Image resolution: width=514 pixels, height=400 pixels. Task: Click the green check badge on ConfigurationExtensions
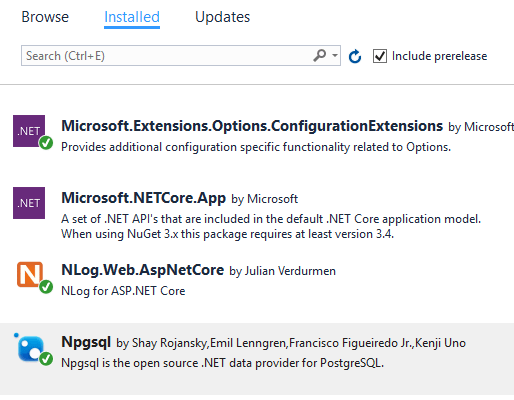coord(46,143)
